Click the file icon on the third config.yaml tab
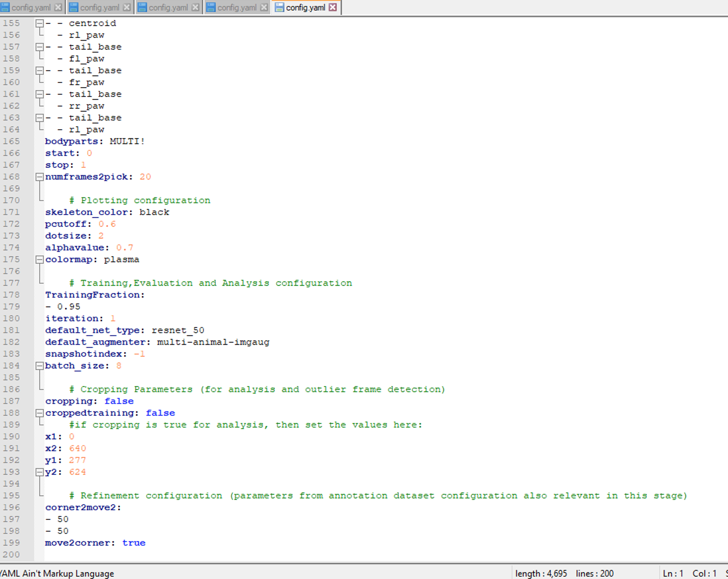This screenshot has width=728, height=579. 142,7
